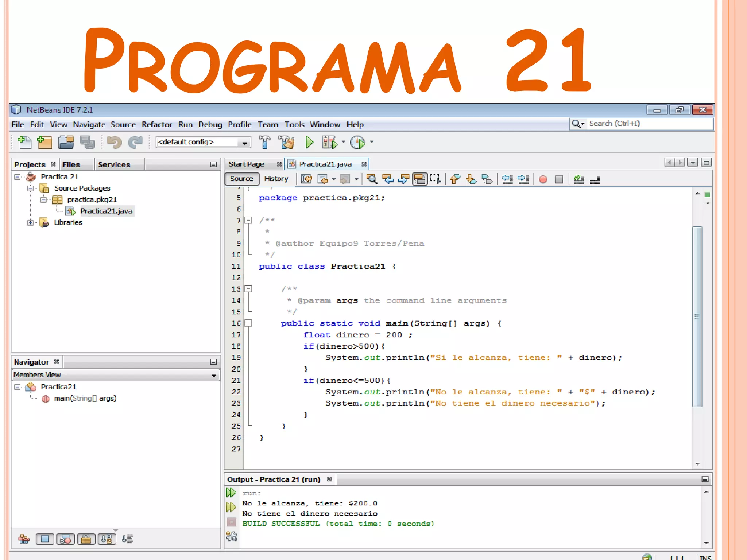
Task: Click the New Project toolbar icon
Action: click(45, 142)
